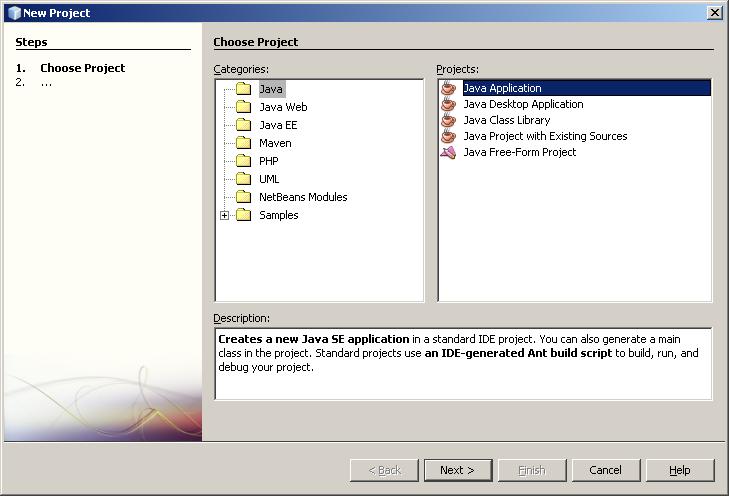The width and height of the screenshot is (729, 496).
Task: Click the Finish button
Action: pyautogui.click(x=532, y=470)
